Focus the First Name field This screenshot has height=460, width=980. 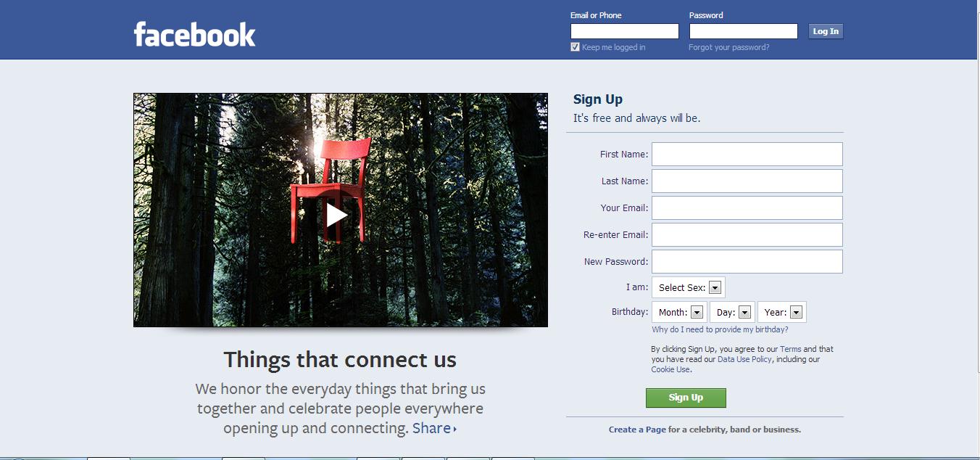click(x=747, y=155)
